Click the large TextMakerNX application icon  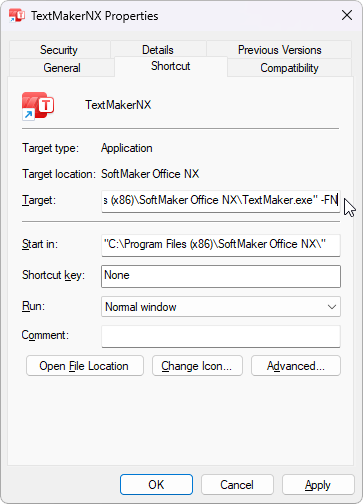point(38,106)
